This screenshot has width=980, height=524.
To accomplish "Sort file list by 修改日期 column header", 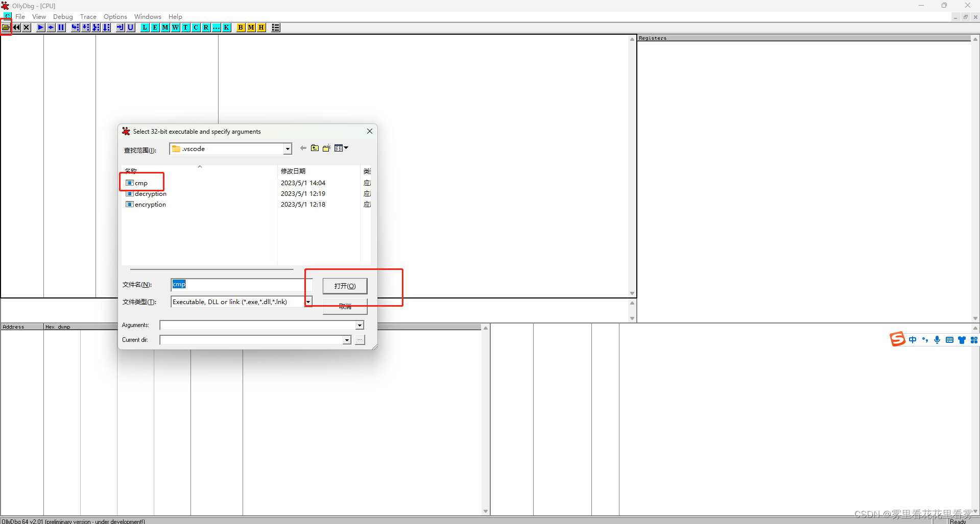I will coord(293,171).
